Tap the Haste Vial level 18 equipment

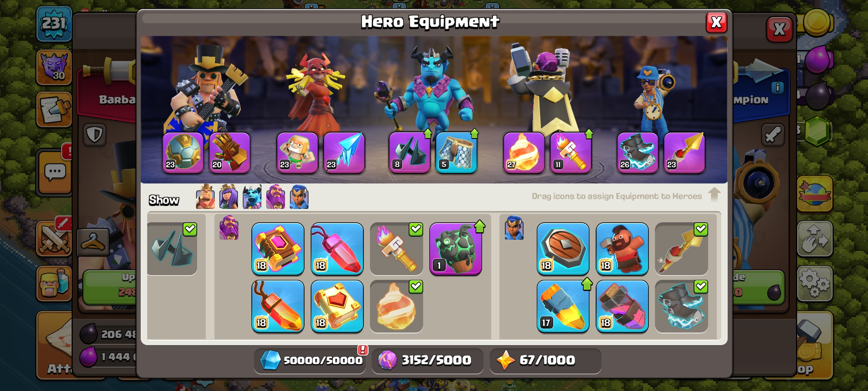point(622,306)
